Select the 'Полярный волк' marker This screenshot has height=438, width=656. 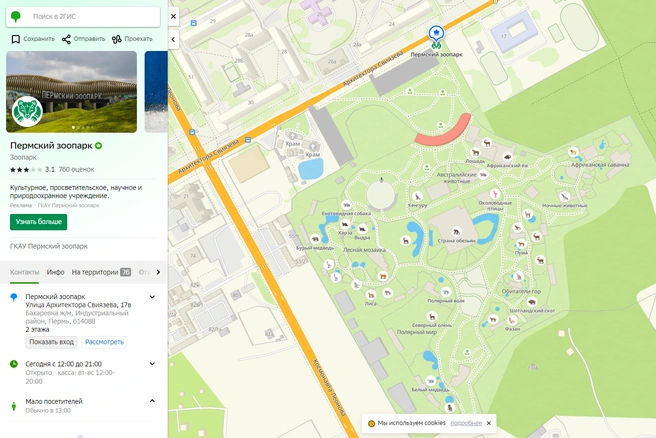tap(446, 292)
